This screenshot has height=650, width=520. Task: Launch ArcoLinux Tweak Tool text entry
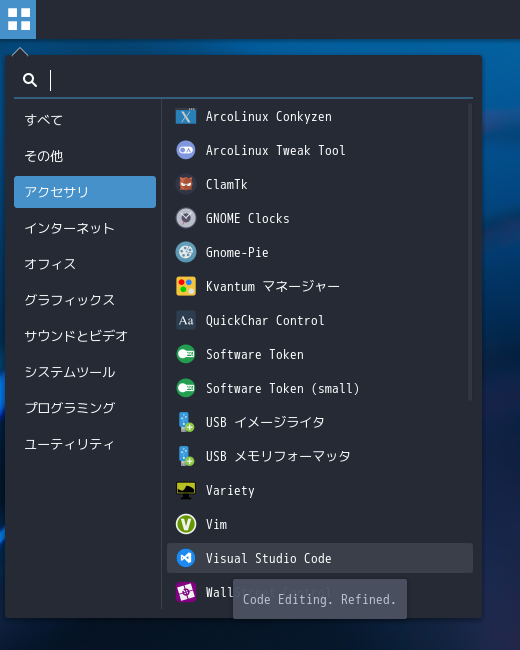tap(276, 150)
